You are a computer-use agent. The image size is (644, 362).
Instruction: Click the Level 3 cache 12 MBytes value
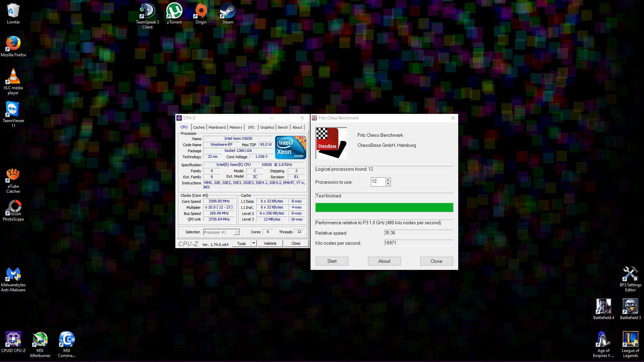tap(272, 220)
